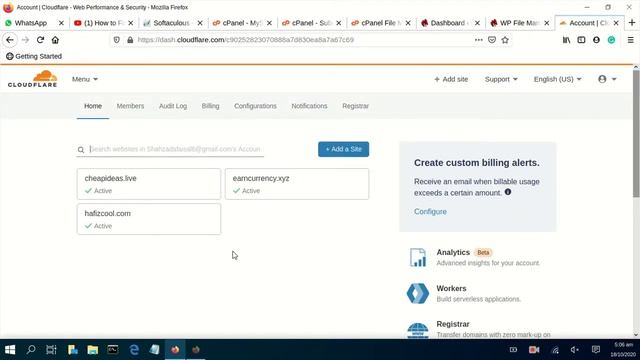Expand the Support dropdown
Screen dimensions: 640x360
coord(501,79)
